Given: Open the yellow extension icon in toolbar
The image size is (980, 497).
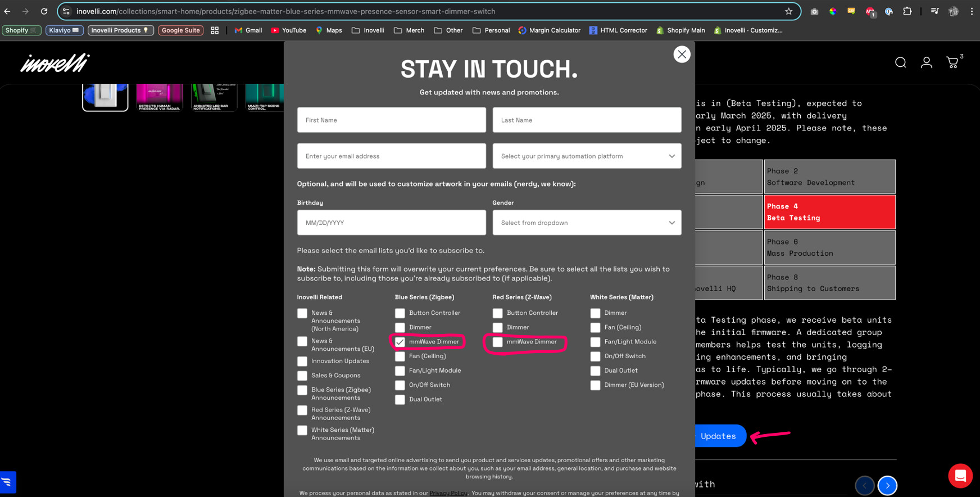Looking at the screenshot, I should [x=851, y=11].
